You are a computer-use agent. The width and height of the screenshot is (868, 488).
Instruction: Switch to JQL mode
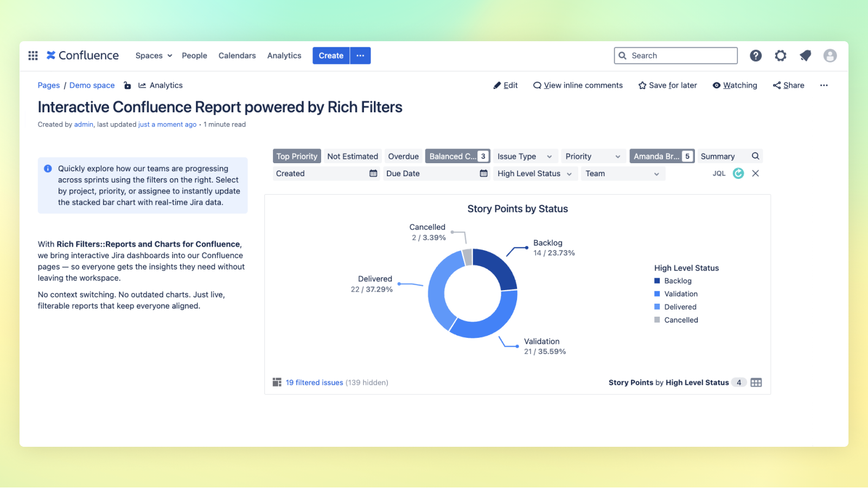719,174
